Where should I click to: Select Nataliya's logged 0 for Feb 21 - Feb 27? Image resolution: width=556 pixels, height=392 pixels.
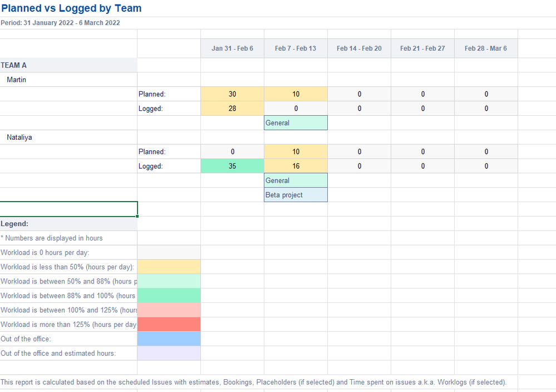422,166
